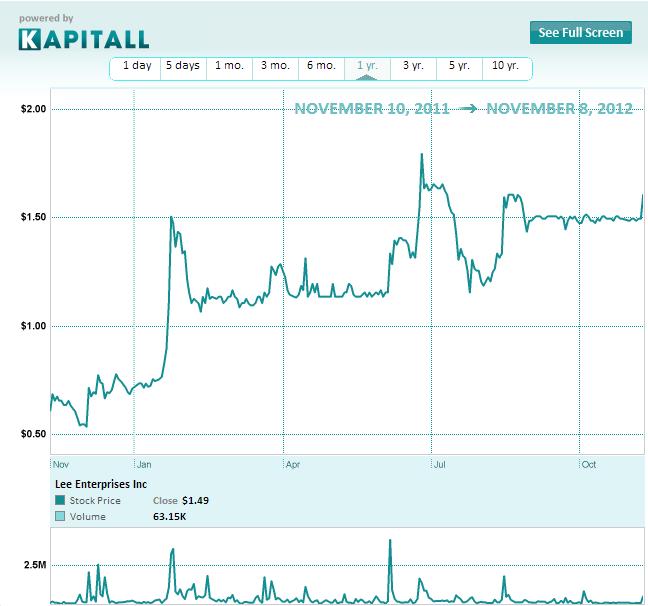Select the 10 yr. time range

click(505, 66)
